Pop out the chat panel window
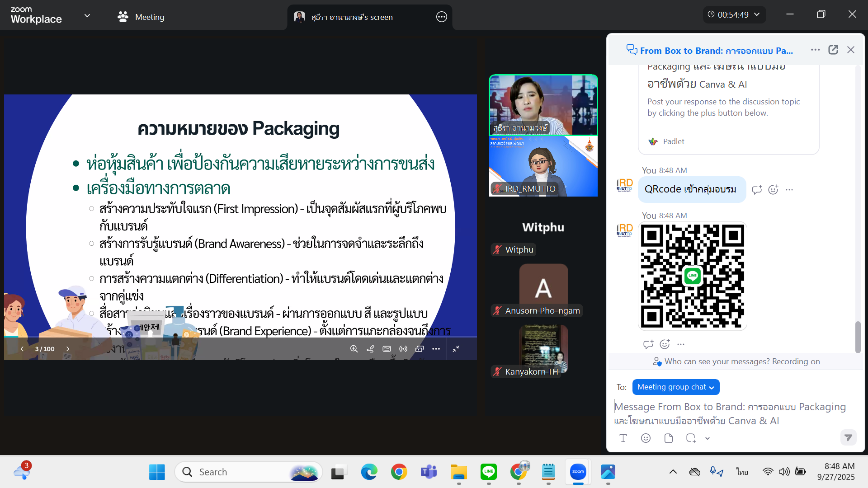This screenshot has width=868, height=488. click(x=833, y=50)
